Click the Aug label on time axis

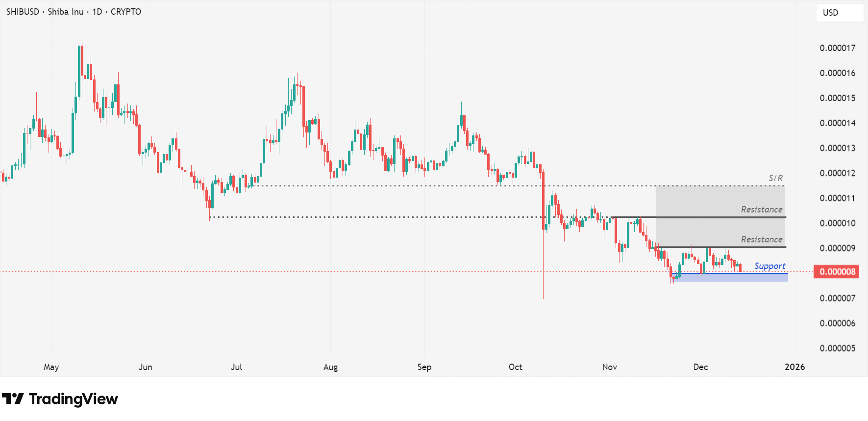click(330, 367)
